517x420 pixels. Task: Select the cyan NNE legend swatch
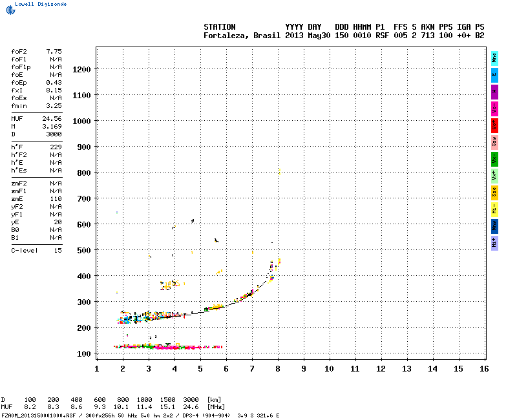[494, 58]
